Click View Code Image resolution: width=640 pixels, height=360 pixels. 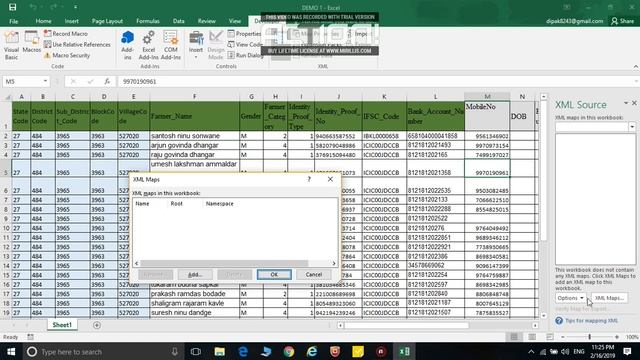pyautogui.click(x=245, y=44)
